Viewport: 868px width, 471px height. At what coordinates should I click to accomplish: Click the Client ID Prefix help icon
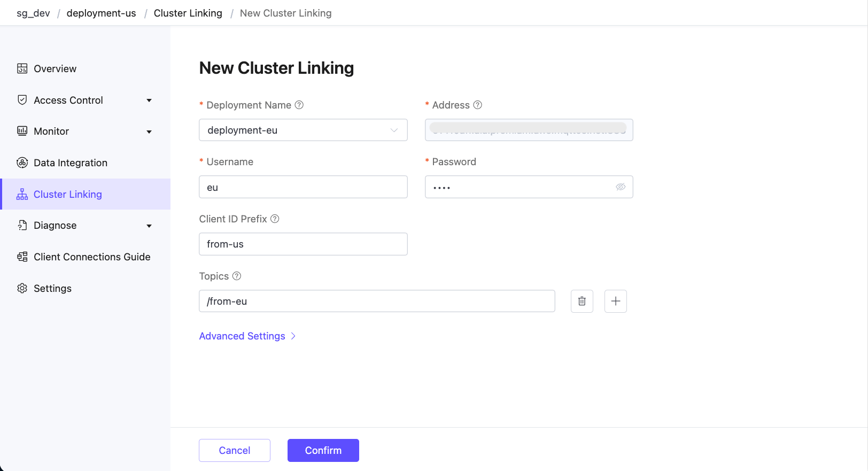point(275,219)
